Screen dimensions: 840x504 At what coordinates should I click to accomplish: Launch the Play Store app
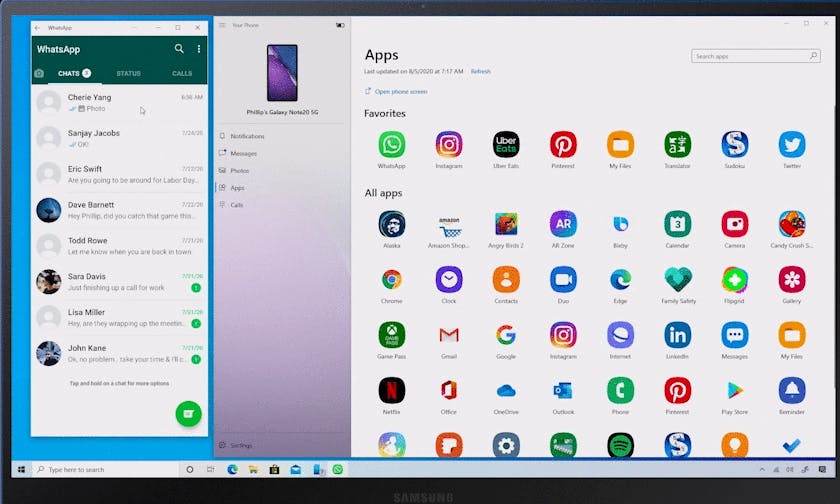(734, 390)
